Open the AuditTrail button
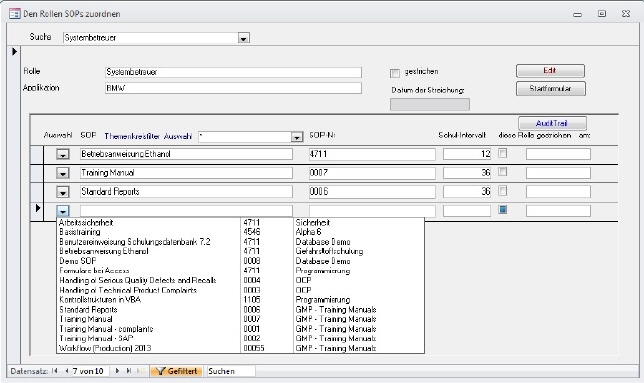This screenshot has width=644, height=383. (x=552, y=123)
